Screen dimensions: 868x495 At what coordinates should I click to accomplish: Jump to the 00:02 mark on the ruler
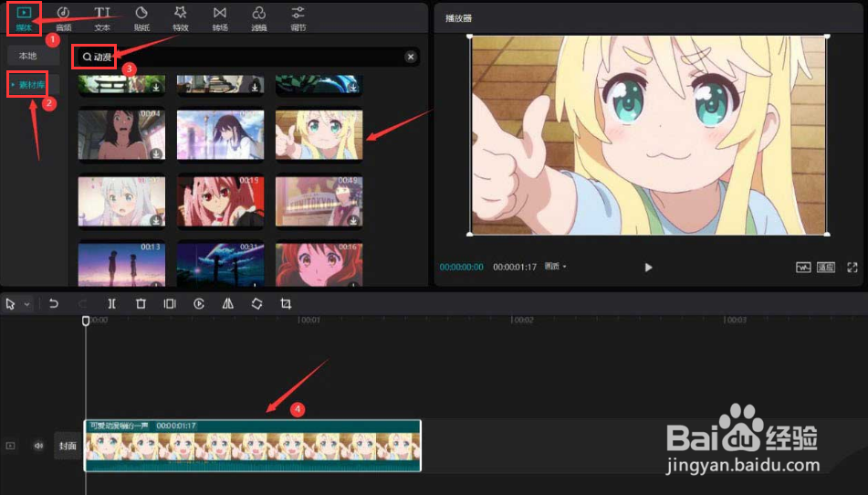pos(523,320)
